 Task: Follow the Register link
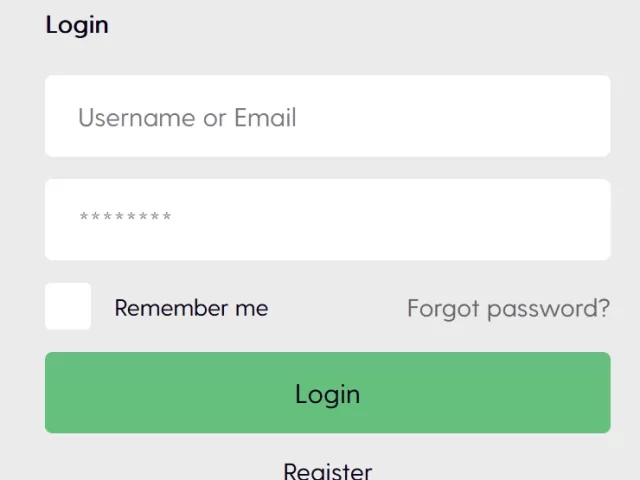tap(327, 470)
